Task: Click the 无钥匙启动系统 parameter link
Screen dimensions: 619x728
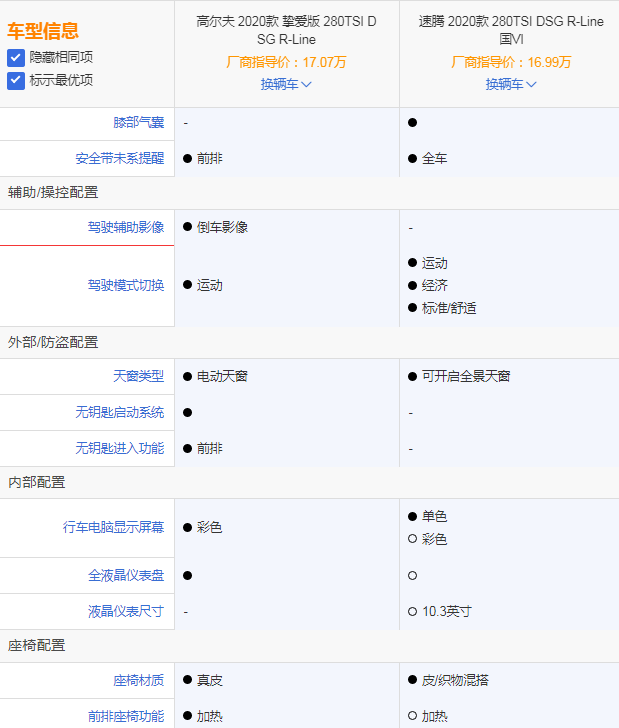Action: 119,412
